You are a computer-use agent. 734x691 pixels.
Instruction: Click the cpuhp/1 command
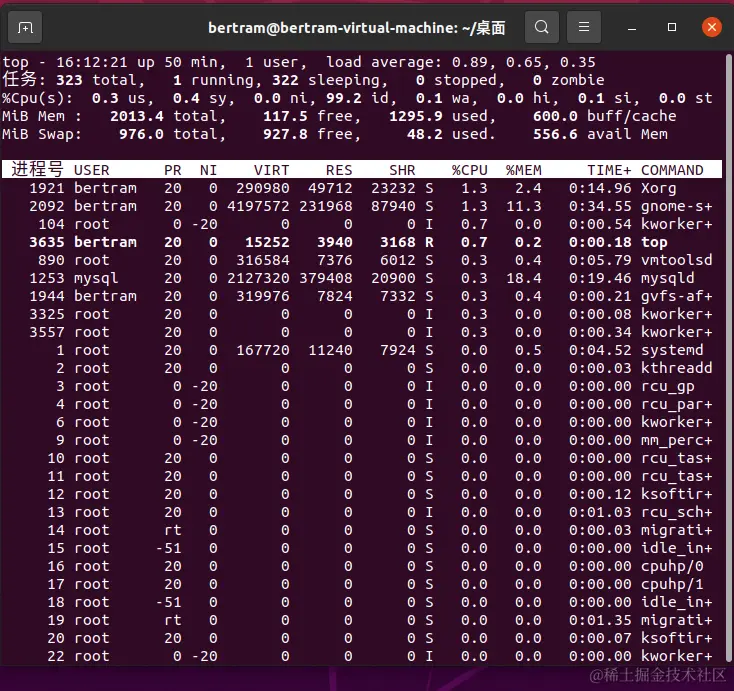(x=672, y=584)
